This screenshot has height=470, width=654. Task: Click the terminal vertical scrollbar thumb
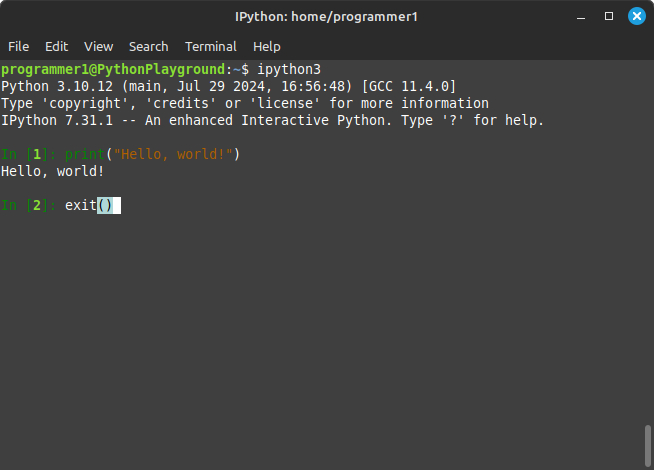(x=647, y=445)
